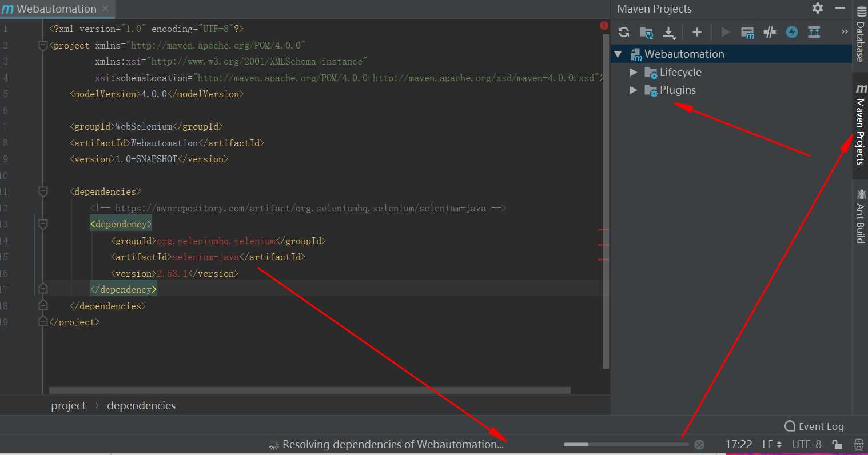The height and width of the screenshot is (455, 868).
Task: Cancel the resolving dependencies background task
Action: (699, 444)
